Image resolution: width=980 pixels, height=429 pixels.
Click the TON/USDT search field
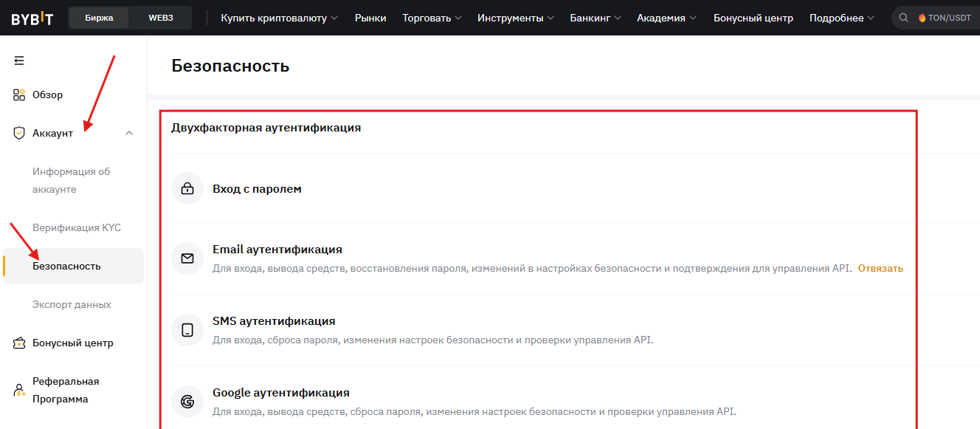(948, 18)
